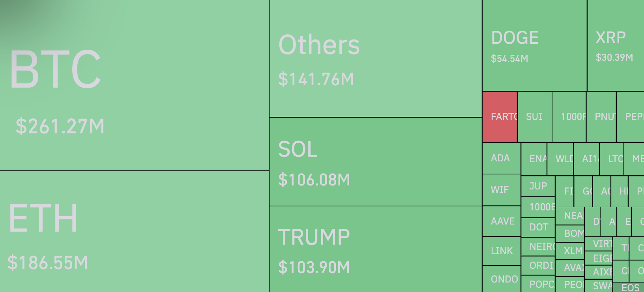The width and height of the screenshot is (644, 292).
Task: Select the ORDI tile
Action: pyautogui.click(x=538, y=266)
